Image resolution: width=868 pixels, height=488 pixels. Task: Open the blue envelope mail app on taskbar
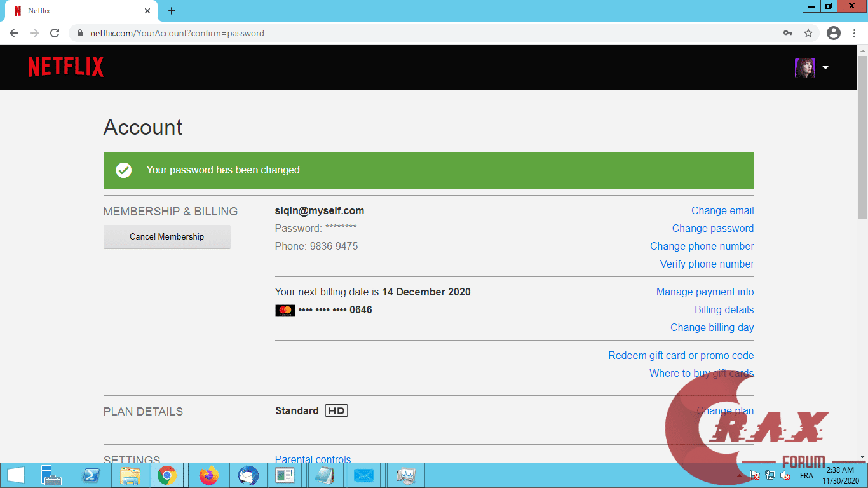click(x=364, y=475)
